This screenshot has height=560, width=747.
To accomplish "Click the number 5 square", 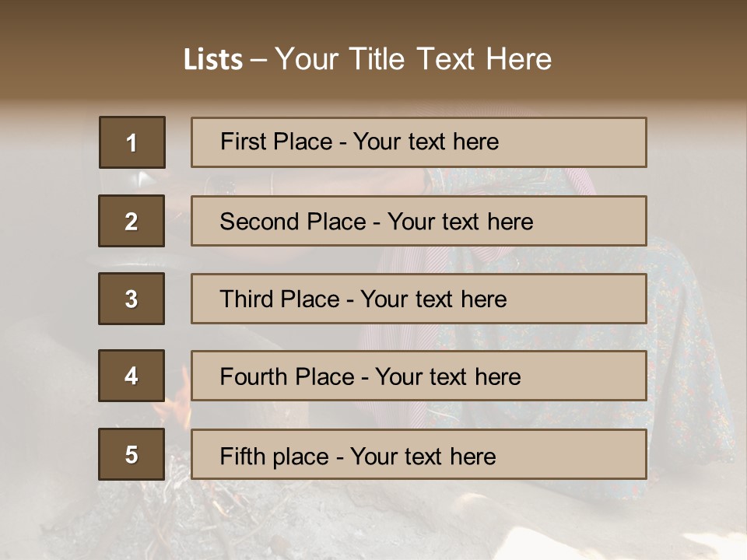I will (132, 454).
